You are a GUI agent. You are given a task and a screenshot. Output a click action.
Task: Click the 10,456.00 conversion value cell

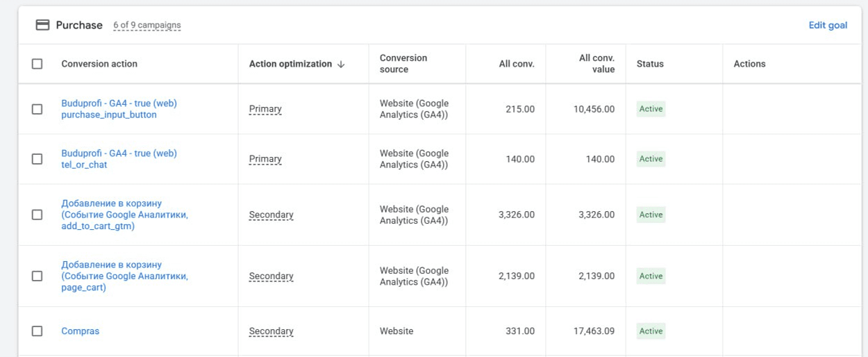point(594,109)
